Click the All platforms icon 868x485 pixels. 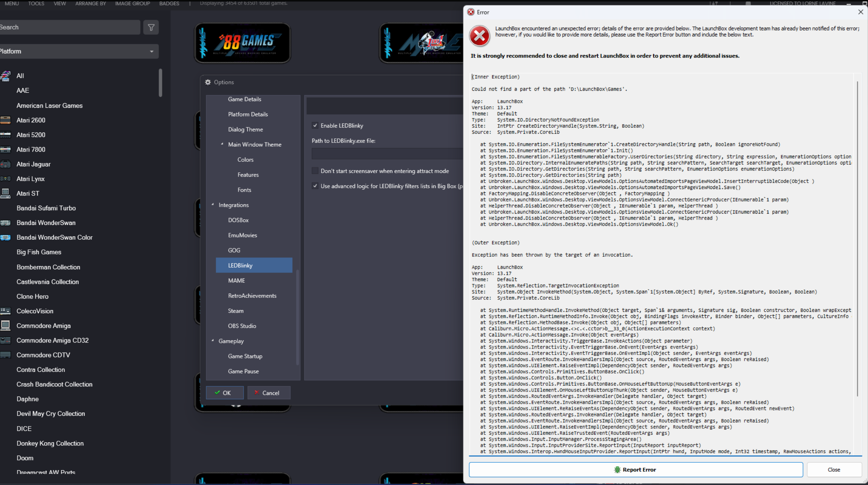point(5,76)
